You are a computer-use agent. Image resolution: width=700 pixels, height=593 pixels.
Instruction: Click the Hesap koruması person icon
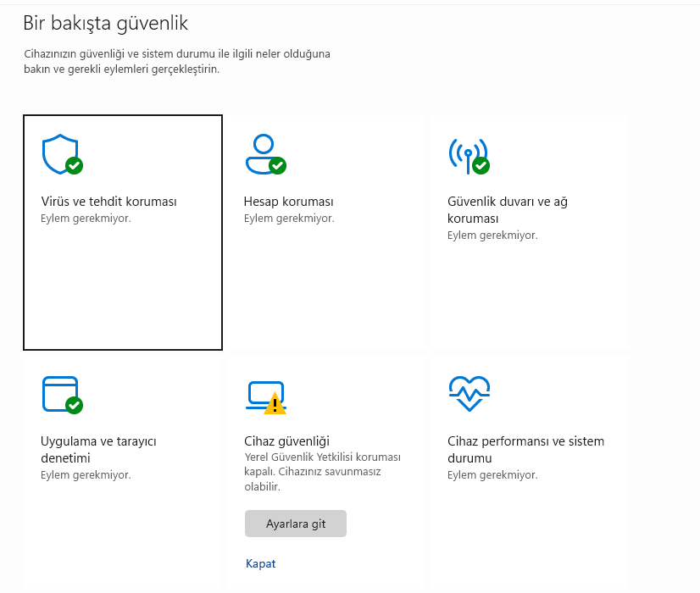[263, 153]
